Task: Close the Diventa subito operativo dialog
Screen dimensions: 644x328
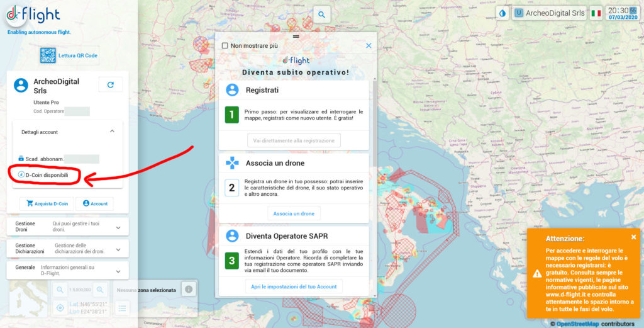Action: coord(369,45)
